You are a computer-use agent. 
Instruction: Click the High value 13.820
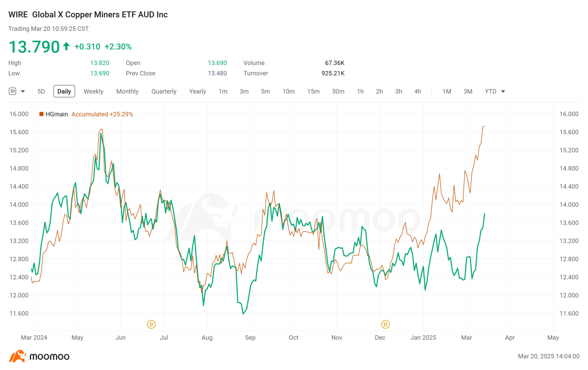(100, 63)
